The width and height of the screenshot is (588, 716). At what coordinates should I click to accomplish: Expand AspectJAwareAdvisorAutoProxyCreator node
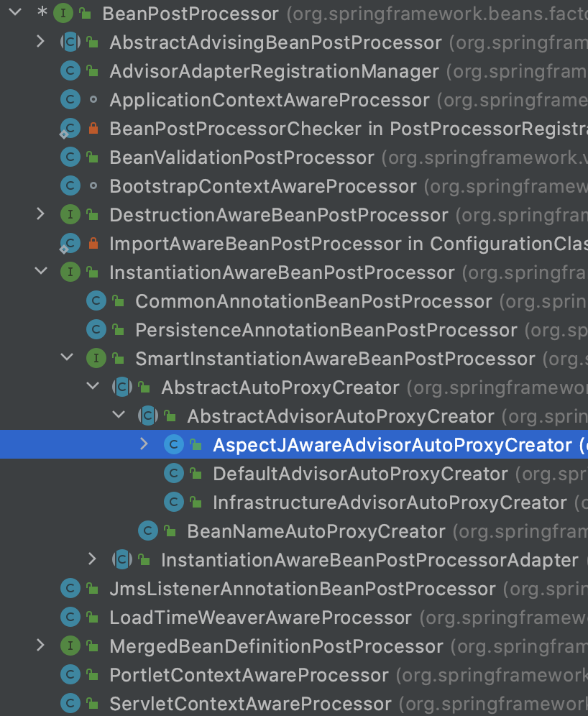(144, 444)
